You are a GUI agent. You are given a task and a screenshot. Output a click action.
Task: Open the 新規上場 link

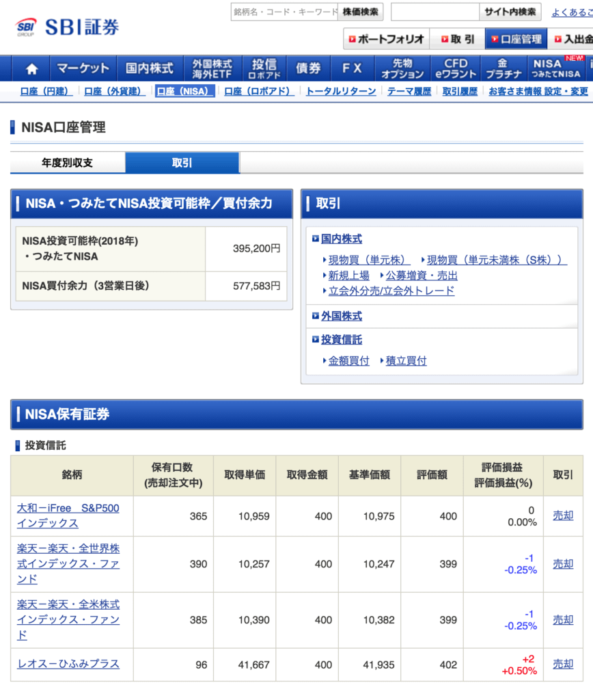pyautogui.click(x=349, y=275)
